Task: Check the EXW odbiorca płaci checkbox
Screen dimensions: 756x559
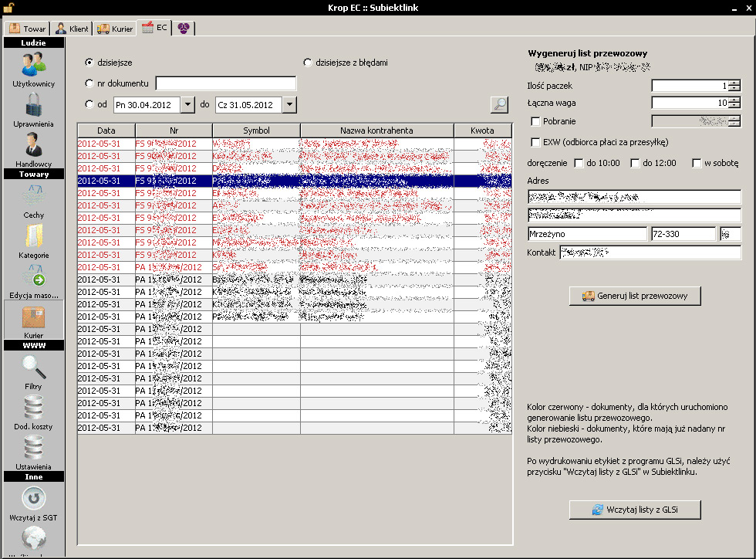Action: pyautogui.click(x=535, y=142)
